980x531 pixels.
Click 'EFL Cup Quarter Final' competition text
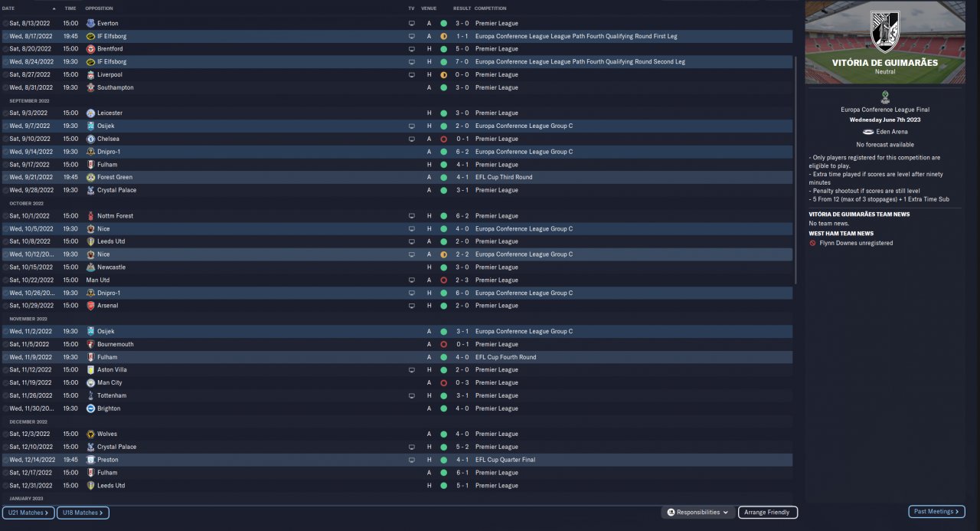click(505, 460)
